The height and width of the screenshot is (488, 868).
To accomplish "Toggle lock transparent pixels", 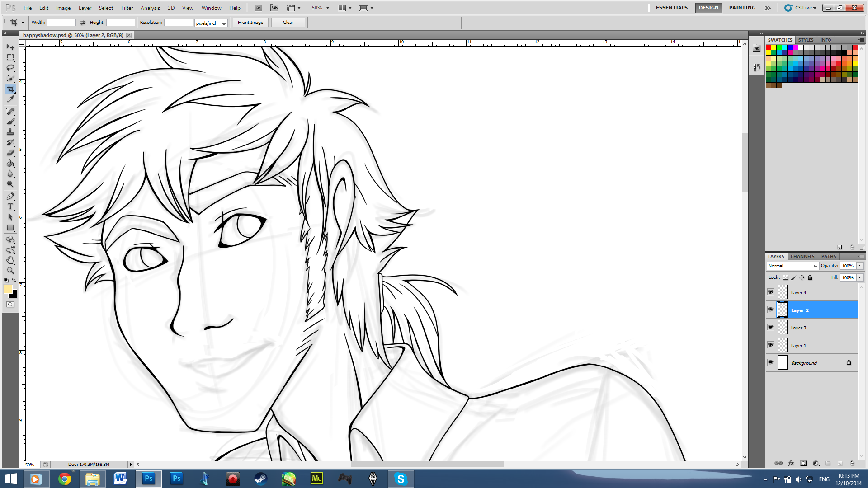I will pyautogui.click(x=785, y=277).
